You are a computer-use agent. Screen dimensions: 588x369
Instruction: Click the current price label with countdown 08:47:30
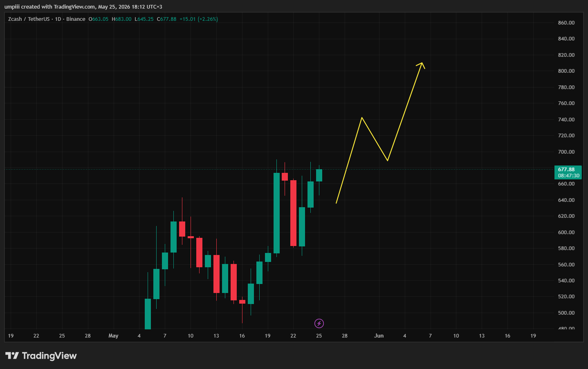[x=568, y=172]
